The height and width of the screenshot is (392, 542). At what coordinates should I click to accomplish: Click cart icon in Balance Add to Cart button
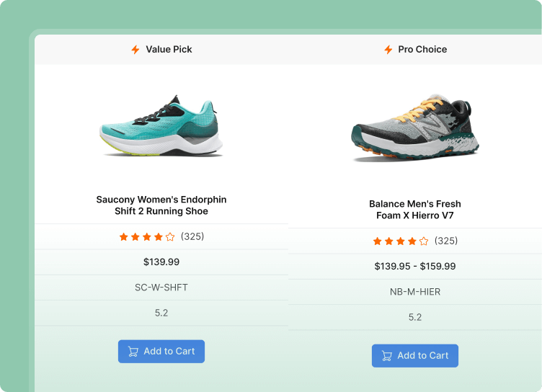coord(387,356)
